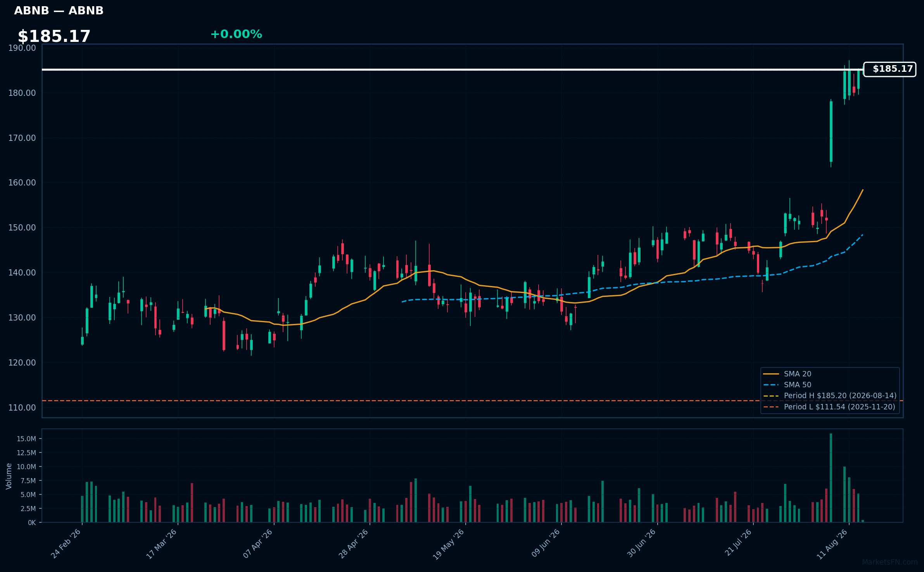Click Period H $185.20 legend entry

tap(830, 395)
